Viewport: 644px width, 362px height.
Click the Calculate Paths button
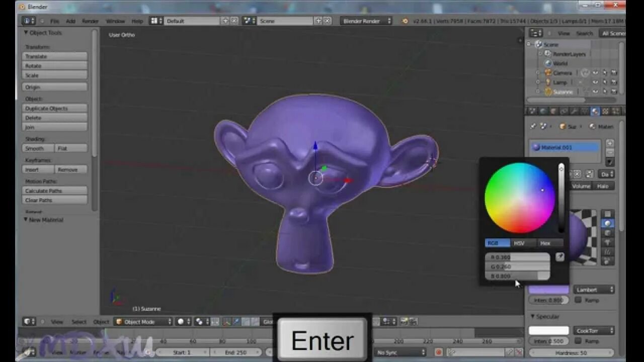pos(55,191)
